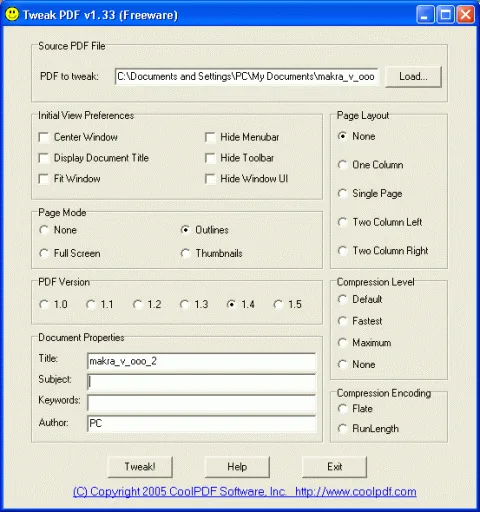Click the Subject input field
The image size is (480, 512).
[x=201, y=382]
